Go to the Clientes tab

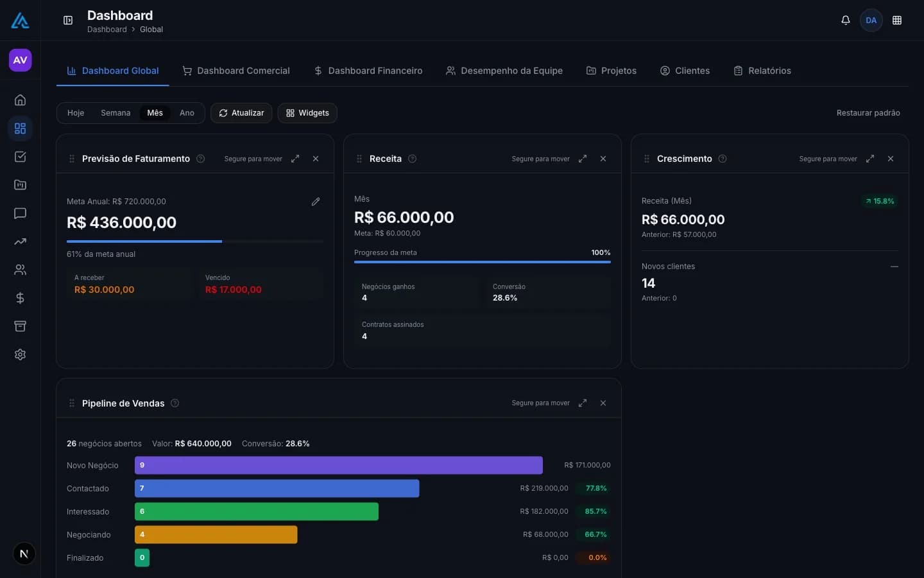(x=685, y=71)
